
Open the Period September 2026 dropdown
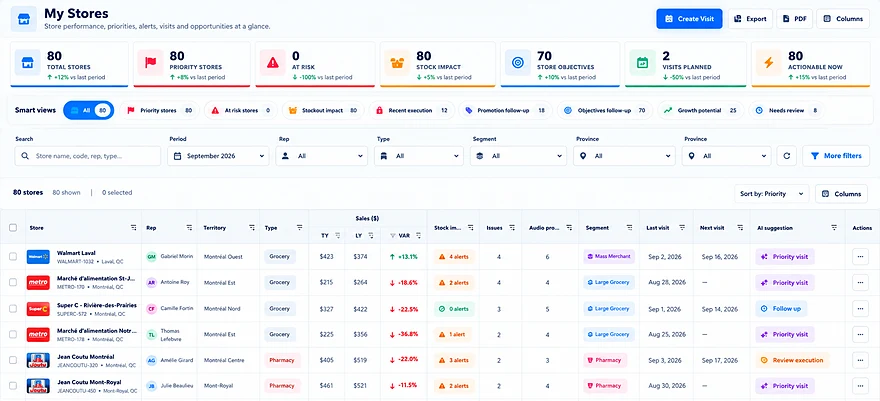click(x=218, y=156)
